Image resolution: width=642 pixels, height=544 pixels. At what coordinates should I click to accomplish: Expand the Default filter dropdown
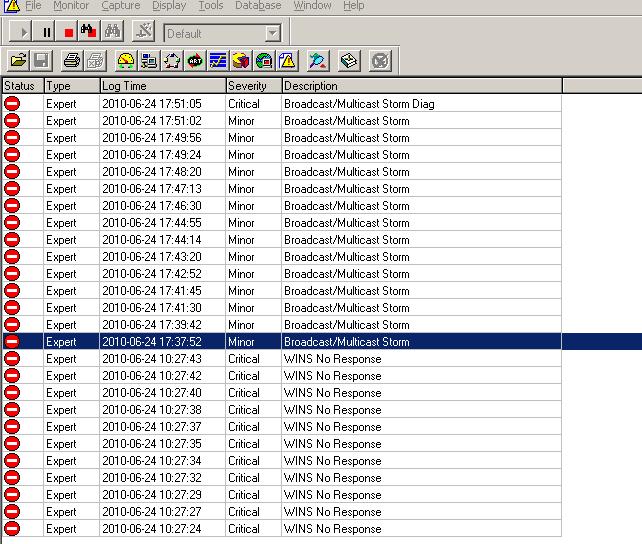tap(272, 34)
